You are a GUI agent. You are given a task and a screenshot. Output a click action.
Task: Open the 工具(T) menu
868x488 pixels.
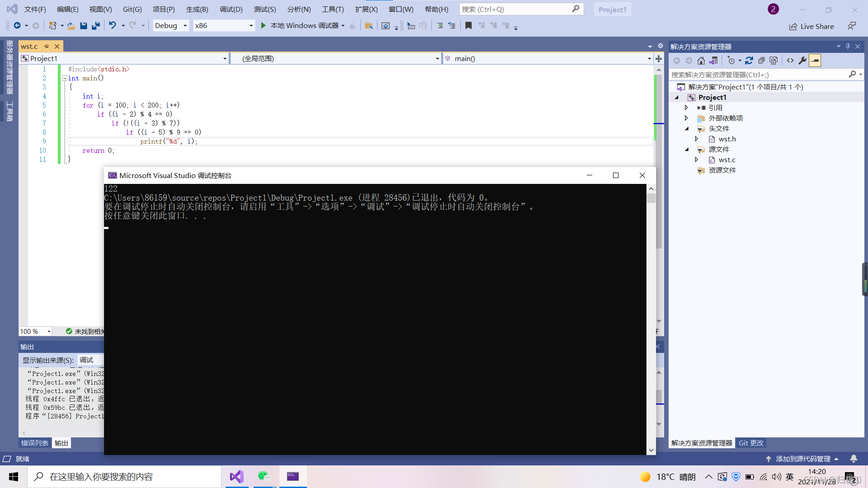(333, 9)
